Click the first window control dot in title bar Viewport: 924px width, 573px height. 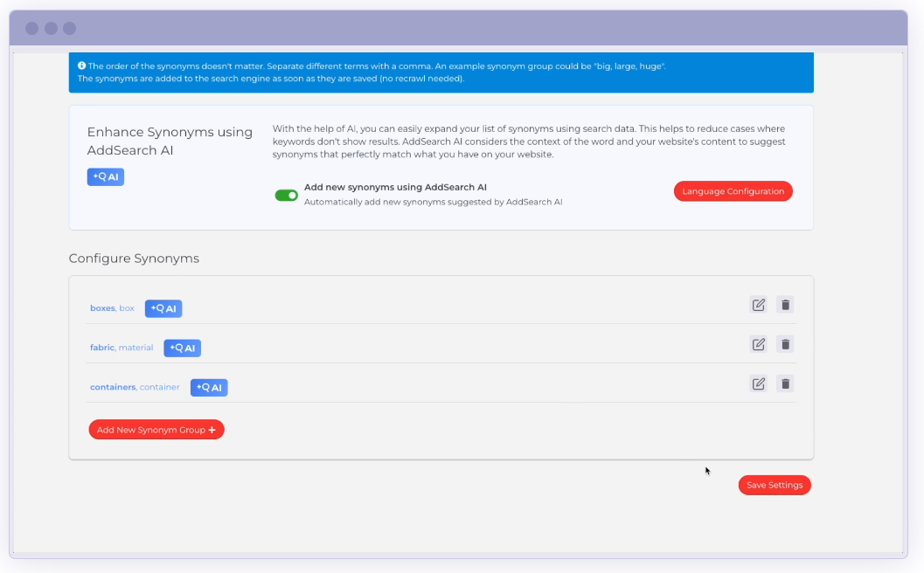pos(31,28)
